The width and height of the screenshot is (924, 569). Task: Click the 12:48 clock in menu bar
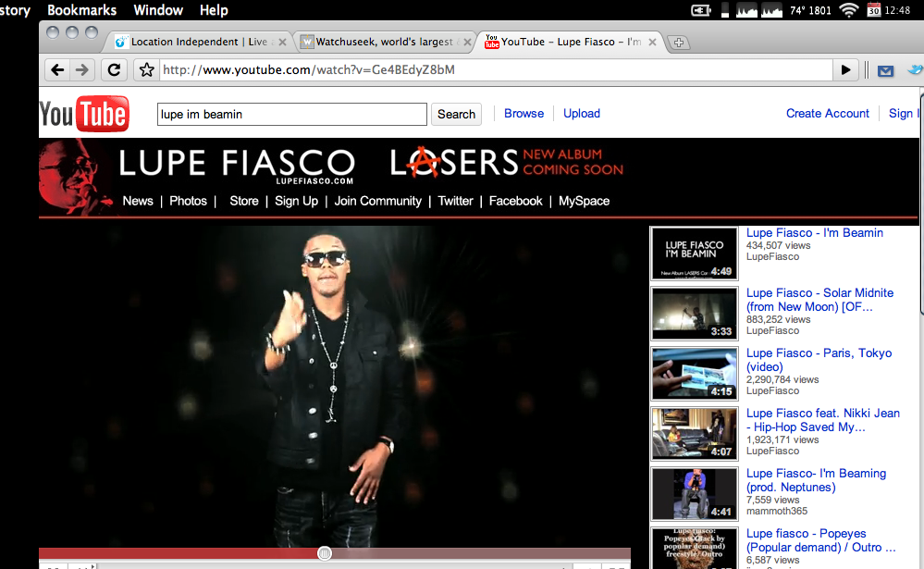tap(897, 10)
